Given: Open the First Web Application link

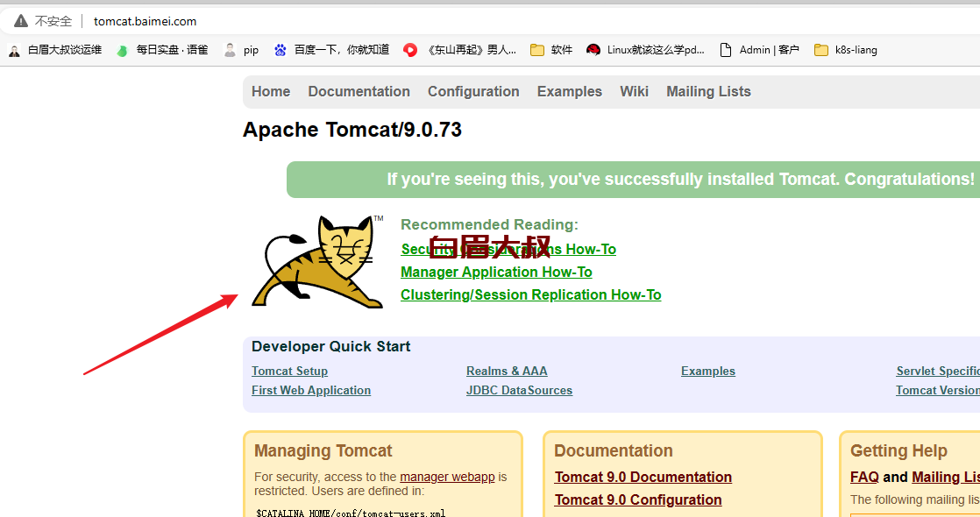Looking at the screenshot, I should [310, 390].
